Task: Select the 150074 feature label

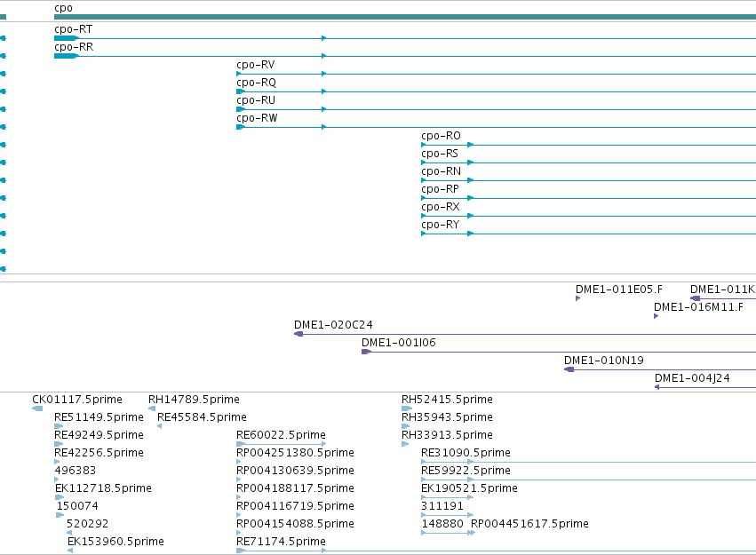Action: point(77,506)
